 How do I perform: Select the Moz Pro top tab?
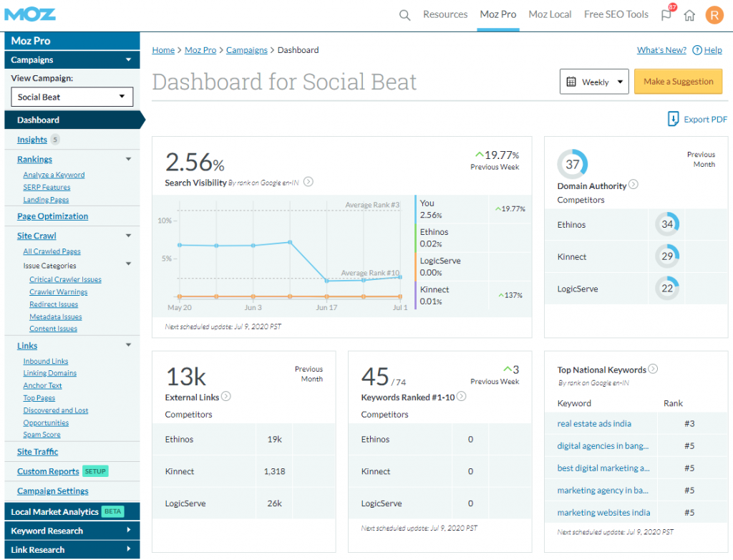[498, 14]
